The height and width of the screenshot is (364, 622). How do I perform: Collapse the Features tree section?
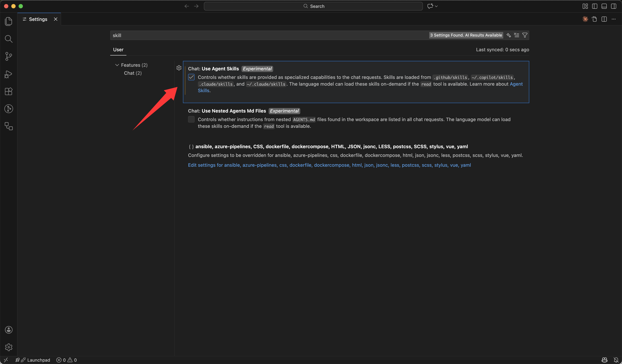117,65
